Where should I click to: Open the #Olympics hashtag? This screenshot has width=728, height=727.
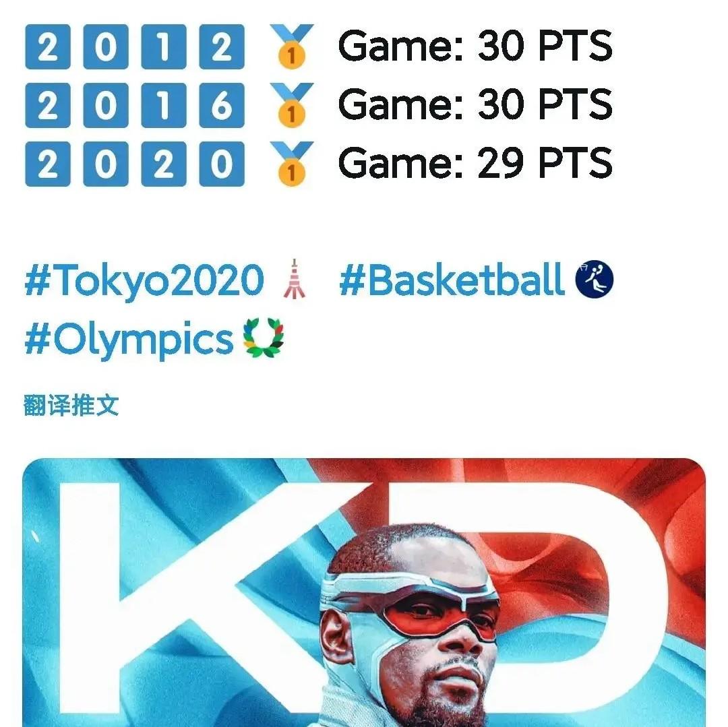(129, 341)
